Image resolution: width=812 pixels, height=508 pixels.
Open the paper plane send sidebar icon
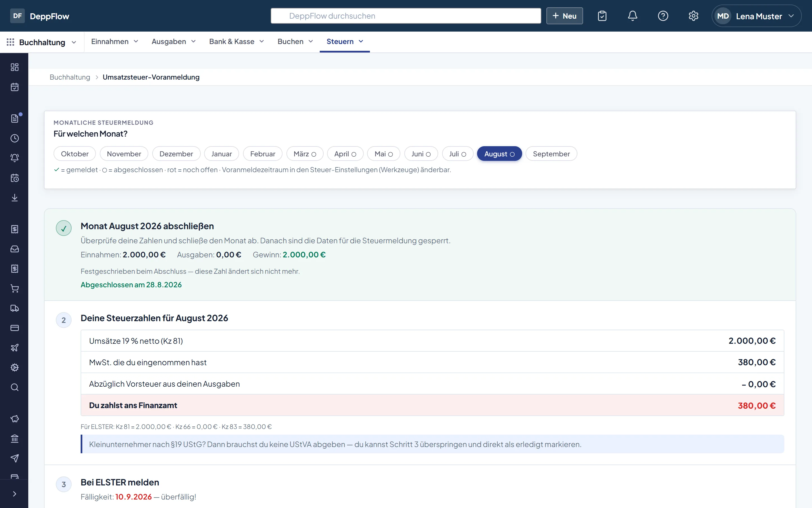point(14,458)
